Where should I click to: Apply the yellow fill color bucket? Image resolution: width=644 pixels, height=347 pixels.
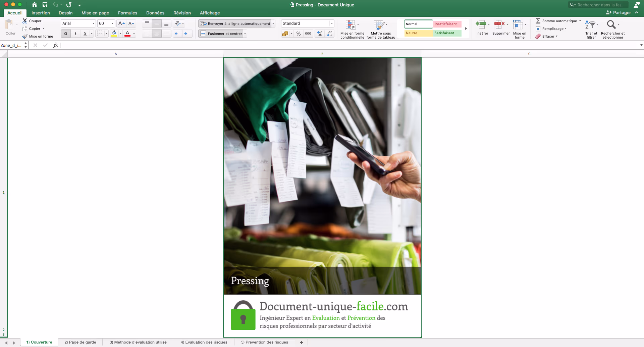(114, 34)
